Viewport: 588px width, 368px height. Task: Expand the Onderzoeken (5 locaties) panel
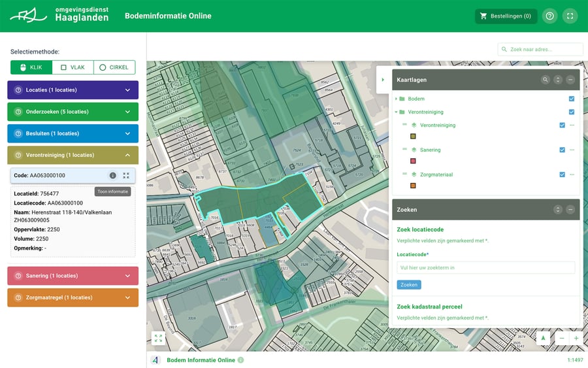pos(73,112)
